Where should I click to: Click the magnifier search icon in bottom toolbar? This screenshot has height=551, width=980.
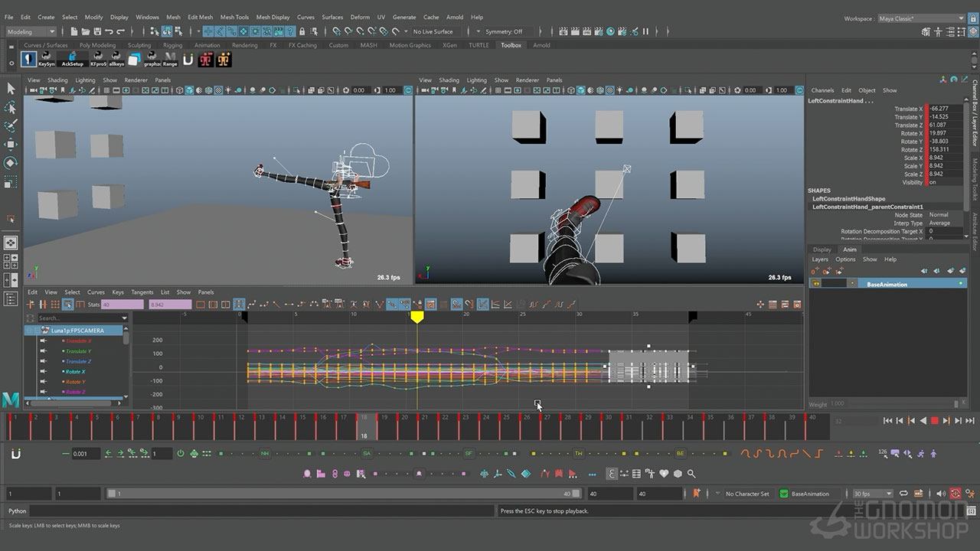pyautogui.click(x=691, y=474)
